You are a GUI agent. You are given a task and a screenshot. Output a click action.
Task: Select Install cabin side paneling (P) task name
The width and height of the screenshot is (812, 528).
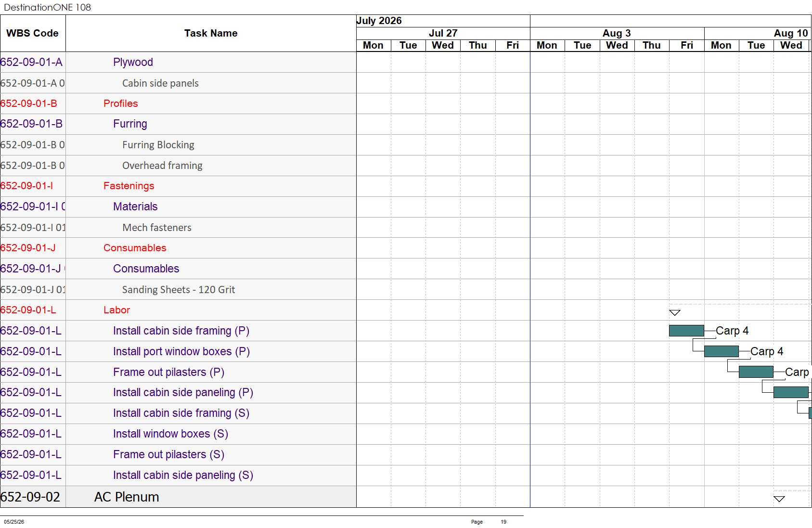183,392
